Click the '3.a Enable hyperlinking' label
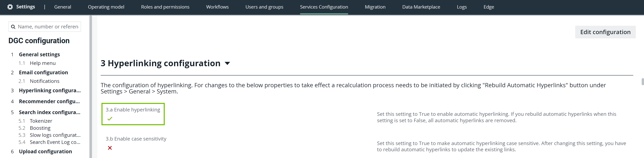Image resolution: width=644 pixels, height=158 pixels. point(133,110)
